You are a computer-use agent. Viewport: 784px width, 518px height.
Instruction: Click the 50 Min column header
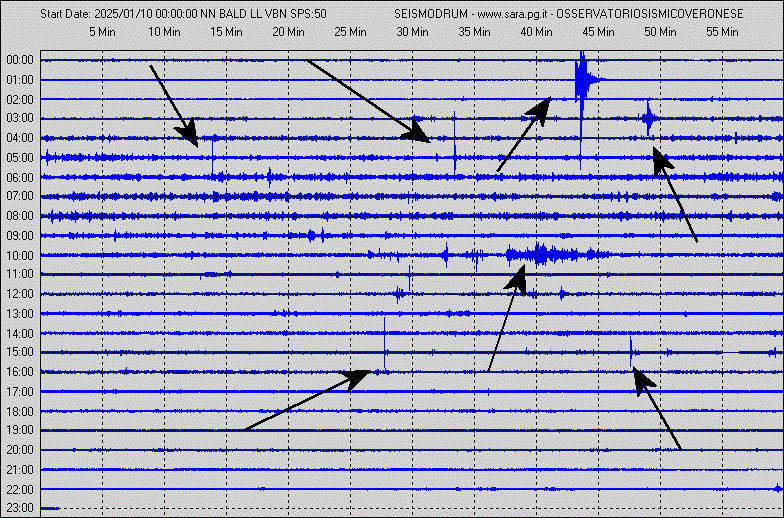[660, 32]
